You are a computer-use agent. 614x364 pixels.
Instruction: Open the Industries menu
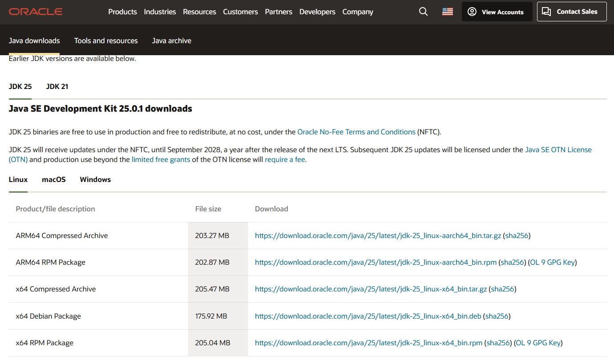(x=160, y=12)
